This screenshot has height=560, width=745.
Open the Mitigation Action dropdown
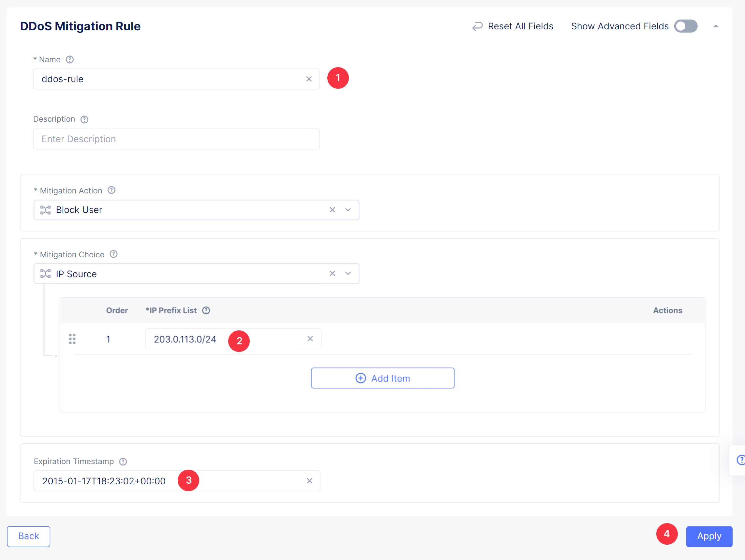[x=348, y=210]
